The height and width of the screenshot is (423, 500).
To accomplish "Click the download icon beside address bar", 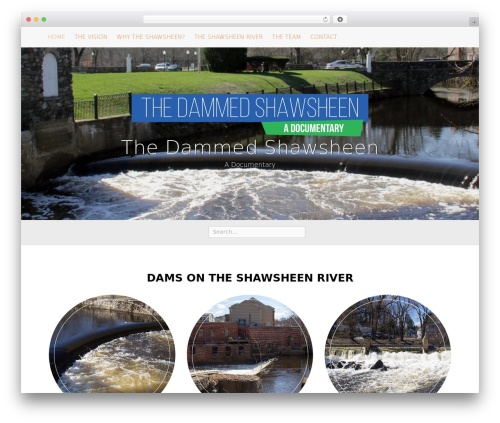I will pyautogui.click(x=340, y=20).
